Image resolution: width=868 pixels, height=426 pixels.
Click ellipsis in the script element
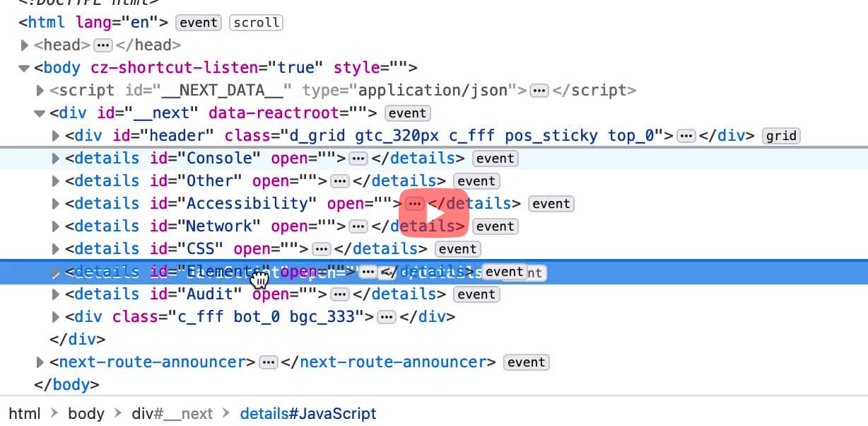(x=539, y=91)
